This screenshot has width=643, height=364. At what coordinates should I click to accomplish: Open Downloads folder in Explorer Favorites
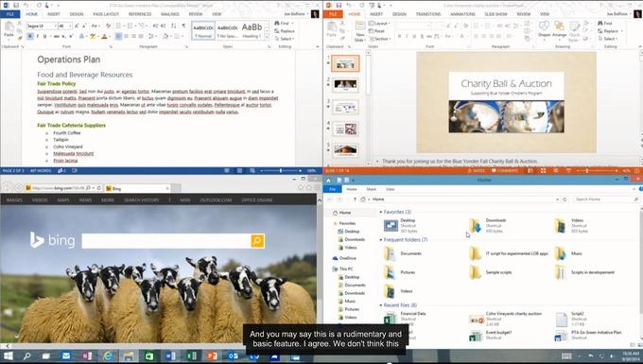tap(488, 225)
